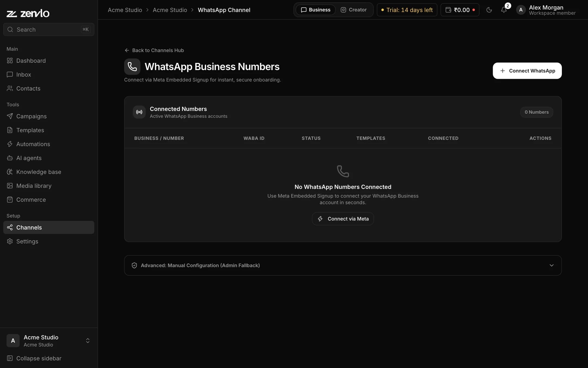Click Automations lightning icon
Viewport: 588px width, 368px height.
10,144
